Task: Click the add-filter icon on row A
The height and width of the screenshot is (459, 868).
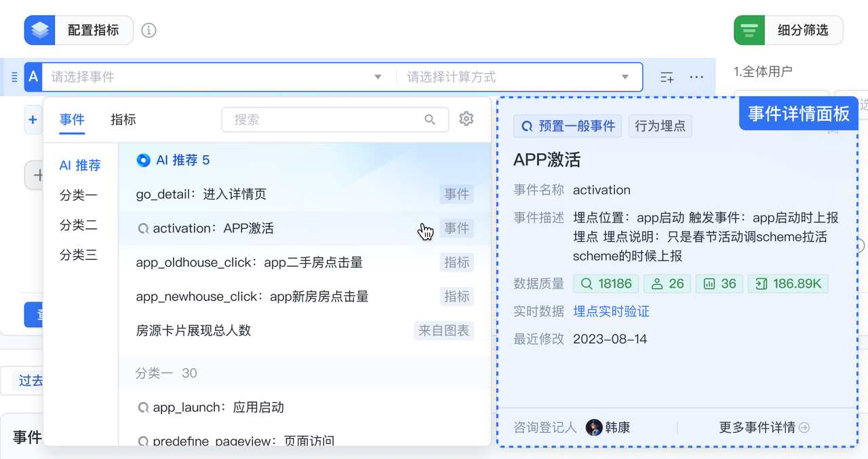Action: [667, 77]
